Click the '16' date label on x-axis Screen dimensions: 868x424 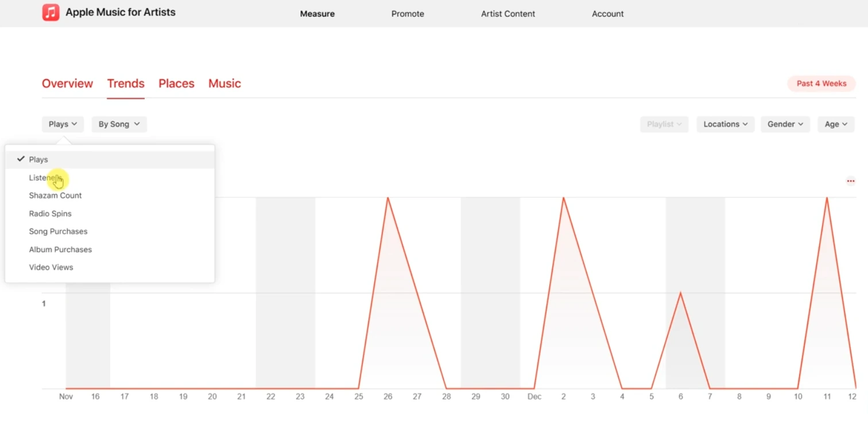click(95, 396)
